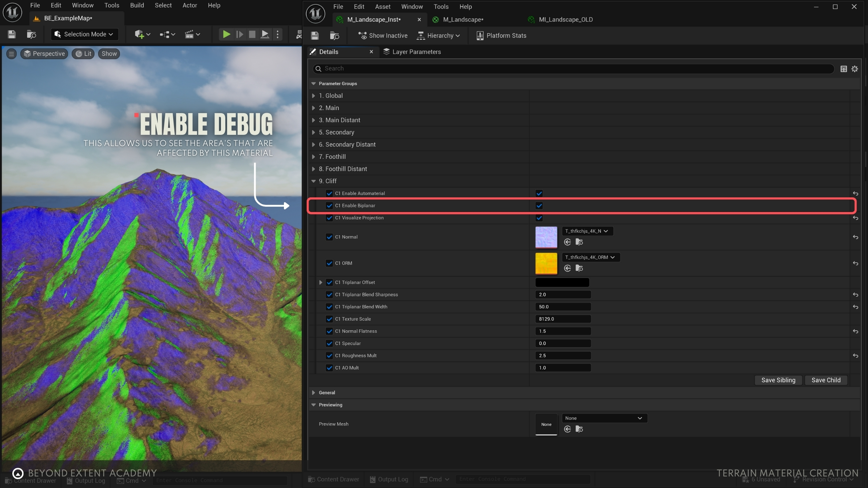Save the material instance with disk icon
The width and height of the screenshot is (868, 488).
(x=315, y=35)
